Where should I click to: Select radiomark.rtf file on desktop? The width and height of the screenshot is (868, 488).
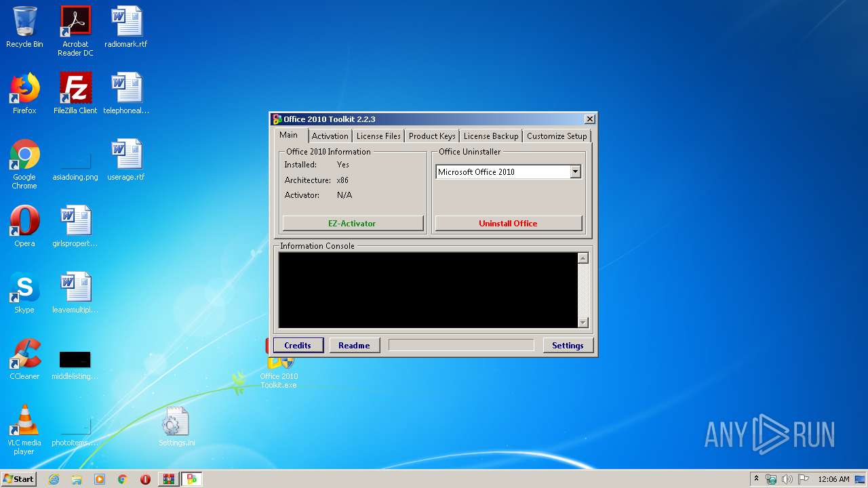126,27
